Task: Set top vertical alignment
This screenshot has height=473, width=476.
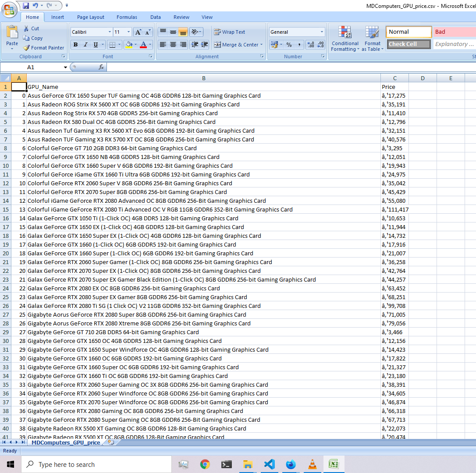Action: (163, 32)
